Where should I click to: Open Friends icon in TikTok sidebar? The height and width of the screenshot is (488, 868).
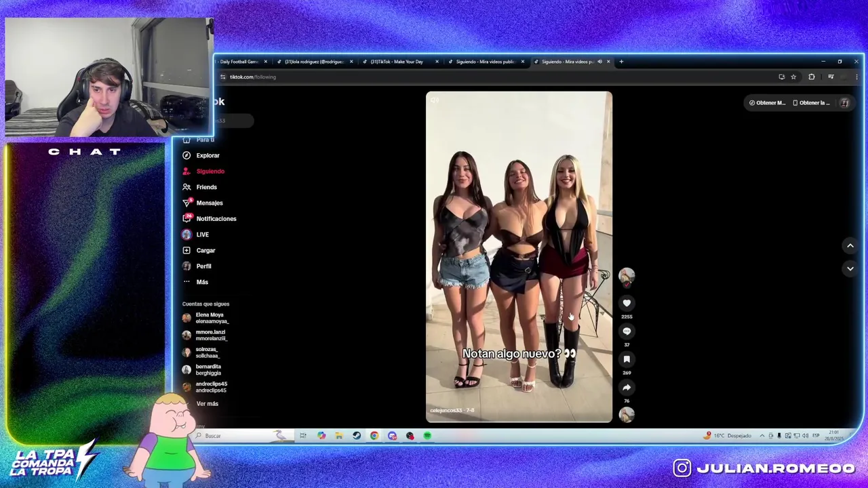[186, 187]
